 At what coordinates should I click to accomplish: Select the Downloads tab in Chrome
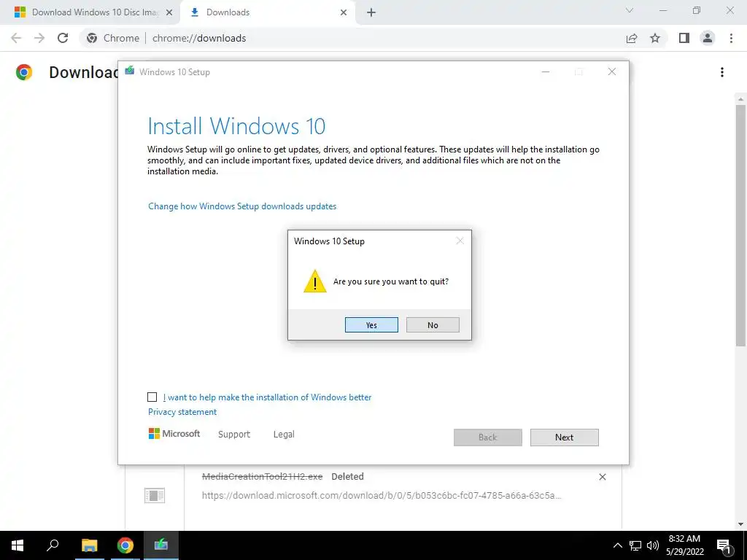267,12
